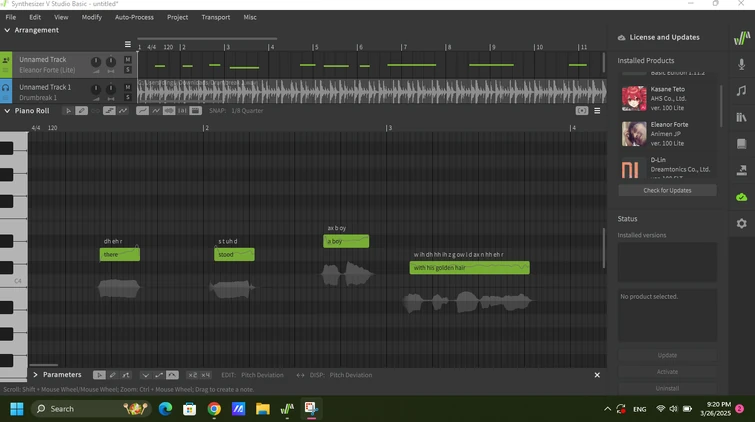Open the note properties music-note side icon
This screenshot has height=422, width=755.
click(x=742, y=90)
